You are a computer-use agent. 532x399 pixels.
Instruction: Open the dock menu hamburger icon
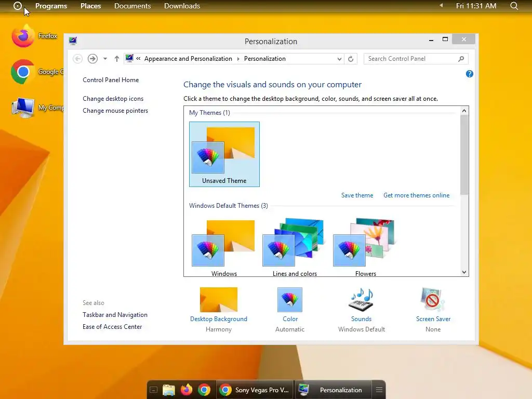(379, 390)
